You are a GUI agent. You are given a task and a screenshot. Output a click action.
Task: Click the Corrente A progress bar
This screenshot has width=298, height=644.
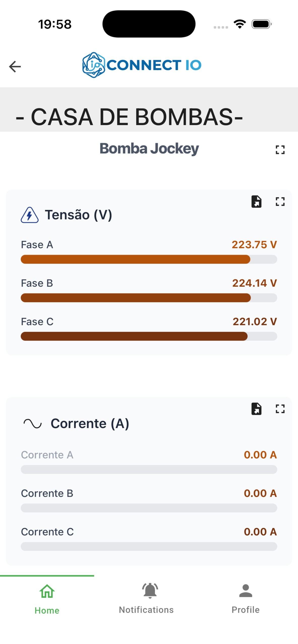pyautogui.click(x=149, y=470)
